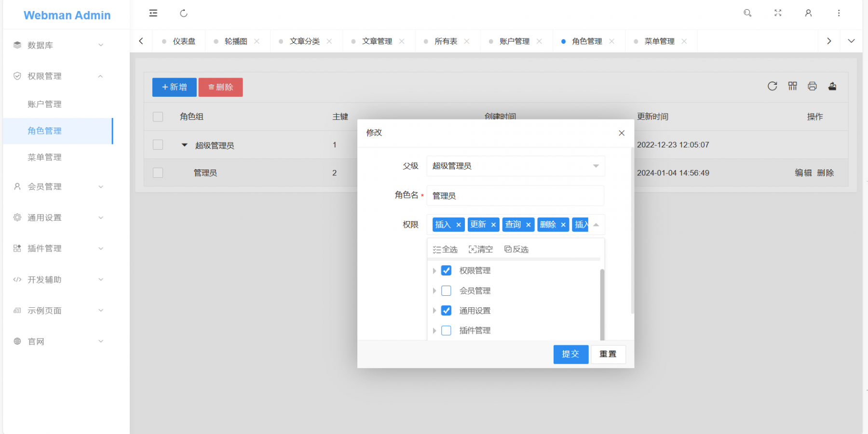Expand the 通用设置 tree node arrow
The height and width of the screenshot is (434, 868).
click(434, 311)
